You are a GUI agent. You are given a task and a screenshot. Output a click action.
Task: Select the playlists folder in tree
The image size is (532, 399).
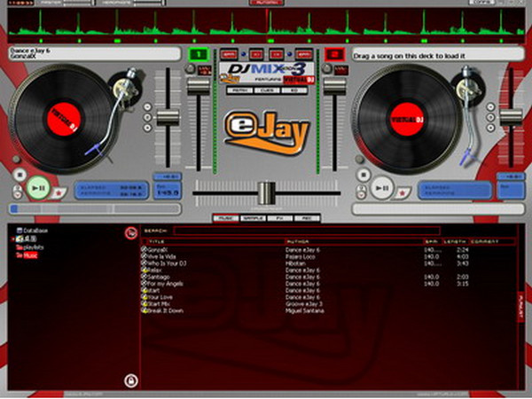click(x=30, y=247)
